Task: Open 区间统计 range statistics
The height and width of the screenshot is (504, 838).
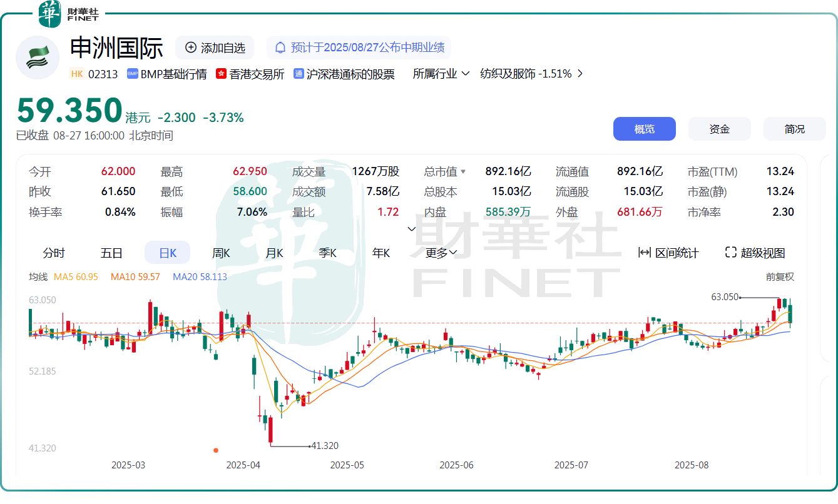Action: point(668,253)
